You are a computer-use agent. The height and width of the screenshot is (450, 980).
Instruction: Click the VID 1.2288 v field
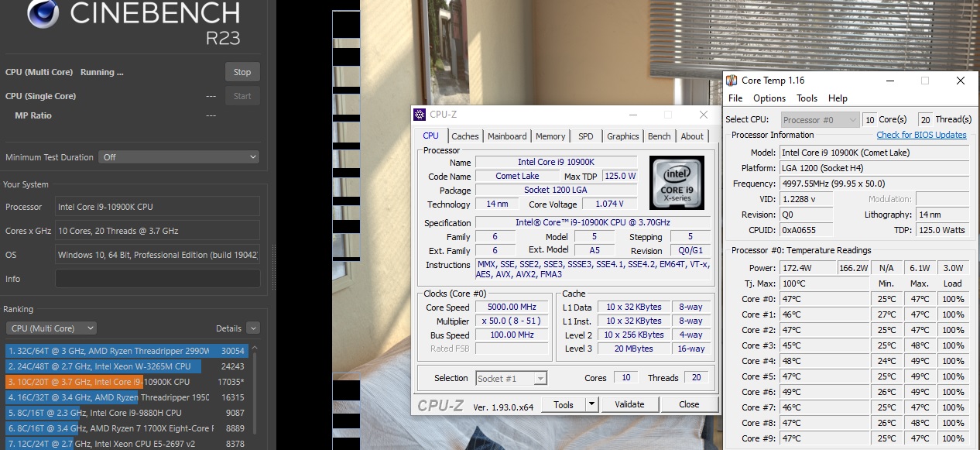806,199
